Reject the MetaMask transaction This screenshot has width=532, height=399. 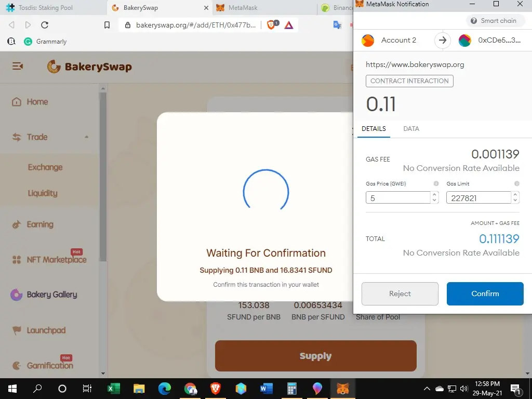click(400, 294)
